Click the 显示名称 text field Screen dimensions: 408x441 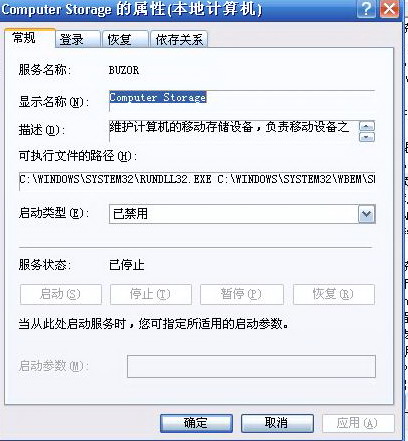click(242, 101)
